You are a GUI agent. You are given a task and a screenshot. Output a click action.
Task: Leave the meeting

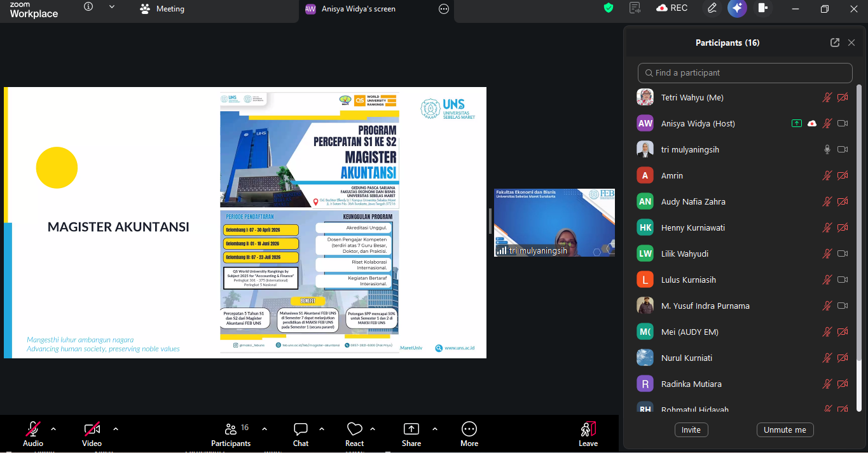coord(588,434)
